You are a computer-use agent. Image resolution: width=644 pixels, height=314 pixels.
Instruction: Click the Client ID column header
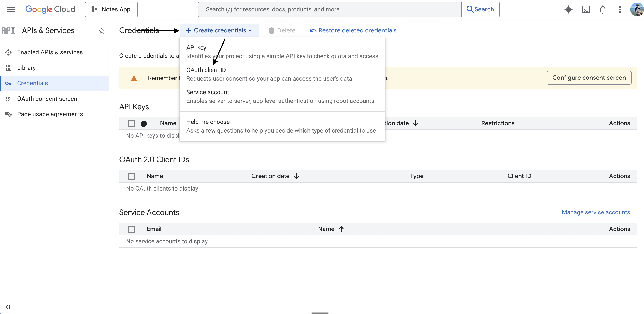(519, 176)
